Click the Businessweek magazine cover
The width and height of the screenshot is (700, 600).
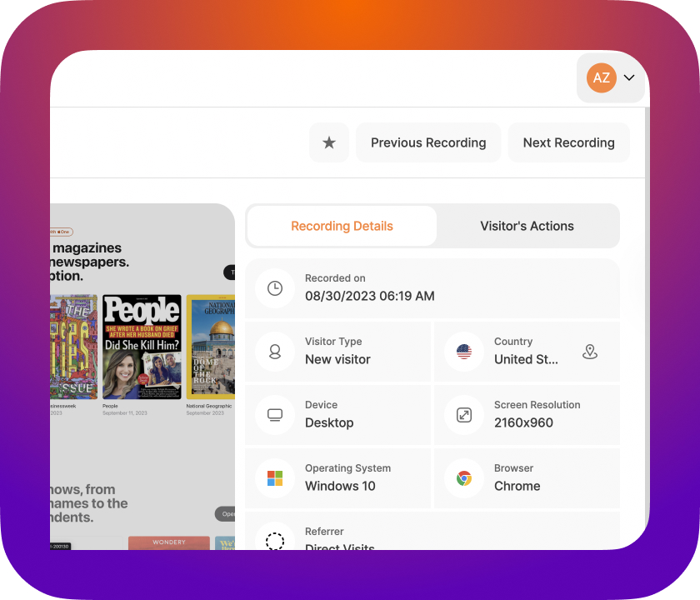coord(73,347)
